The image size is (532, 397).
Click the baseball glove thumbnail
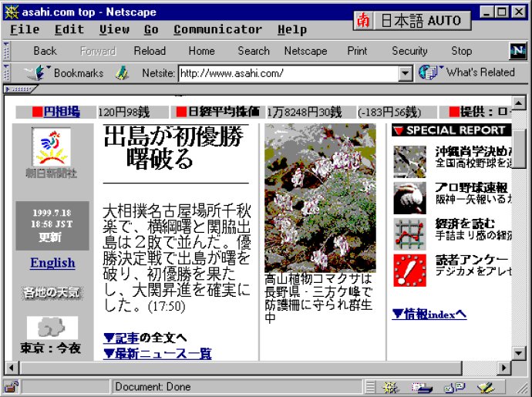(x=409, y=198)
